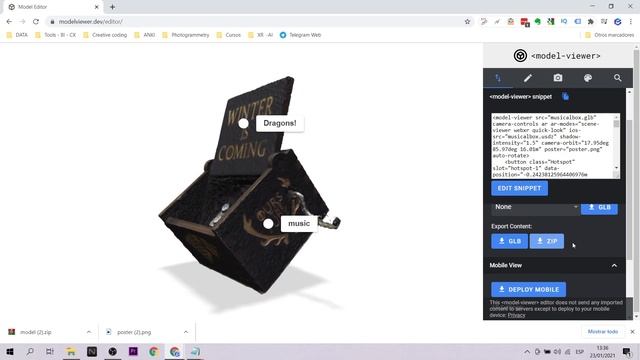Viewport: 640px width, 360px height.
Task: Open the magnifier inspector tab
Action: coord(618,78)
